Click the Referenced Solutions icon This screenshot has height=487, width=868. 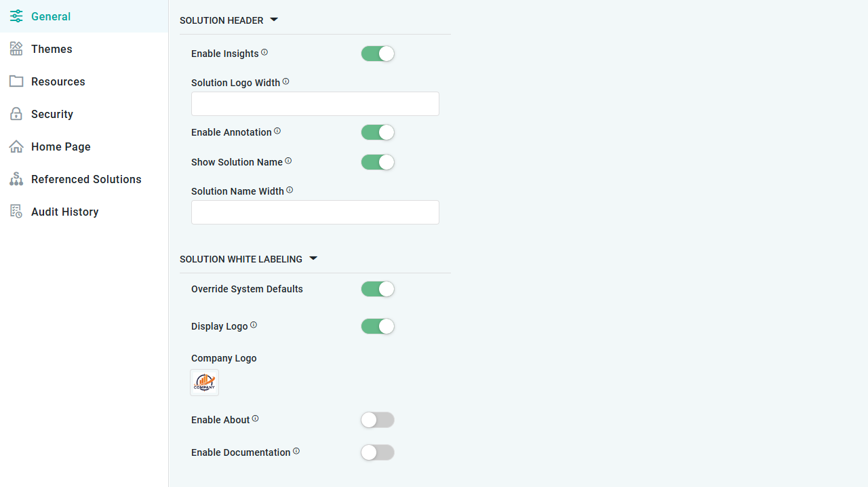tap(16, 179)
